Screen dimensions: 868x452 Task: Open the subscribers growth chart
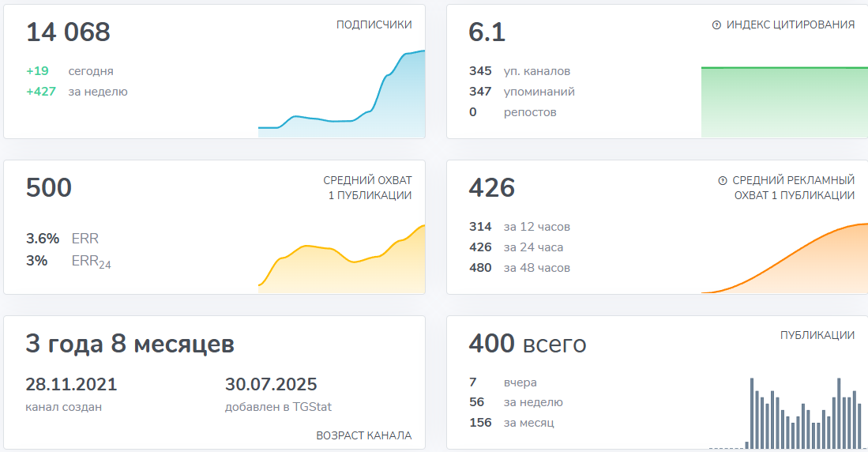click(x=341, y=93)
